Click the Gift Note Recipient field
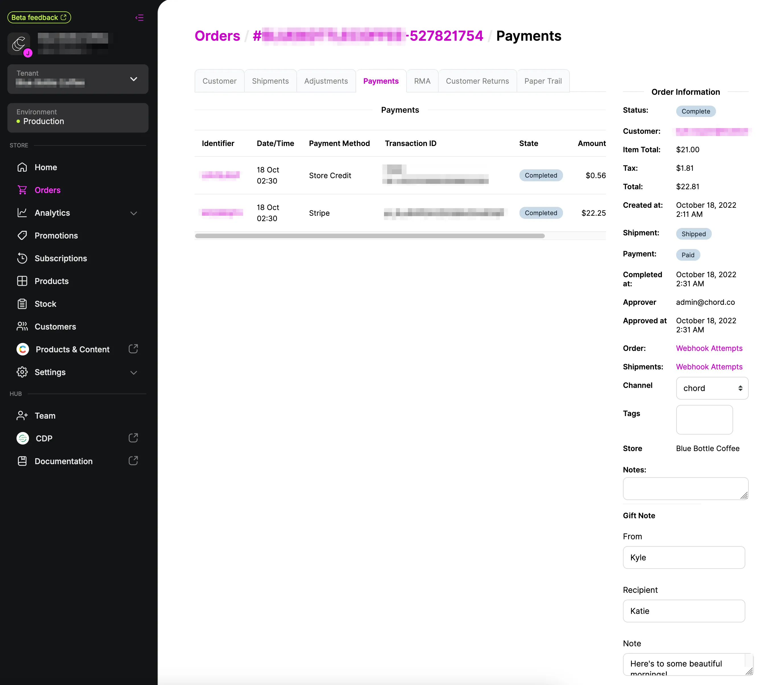This screenshot has height=685, width=784. [684, 611]
